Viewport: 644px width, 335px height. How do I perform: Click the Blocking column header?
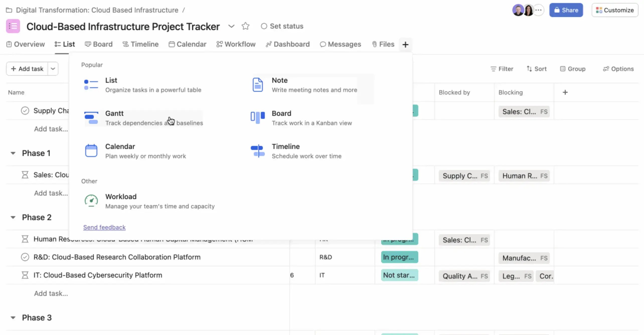click(510, 92)
